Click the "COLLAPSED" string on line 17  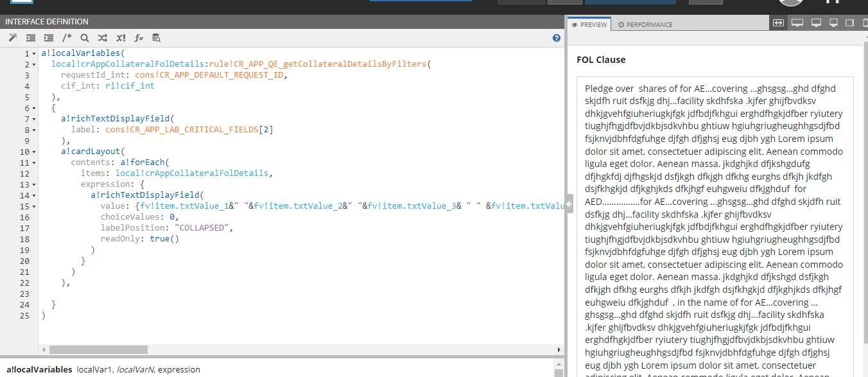(x=202, y=228)
